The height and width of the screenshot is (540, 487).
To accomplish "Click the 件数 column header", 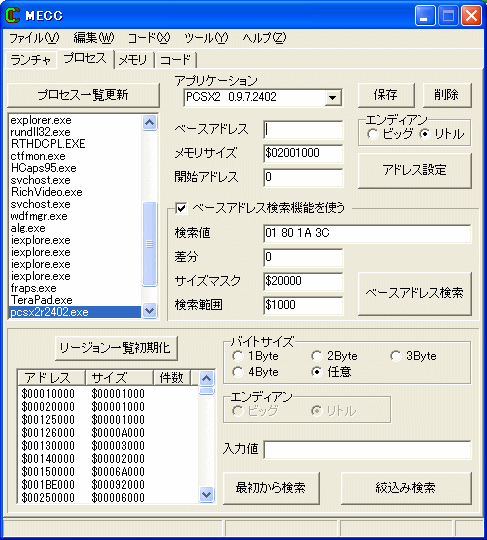I will pyautogui.click(x=172, y=378).
